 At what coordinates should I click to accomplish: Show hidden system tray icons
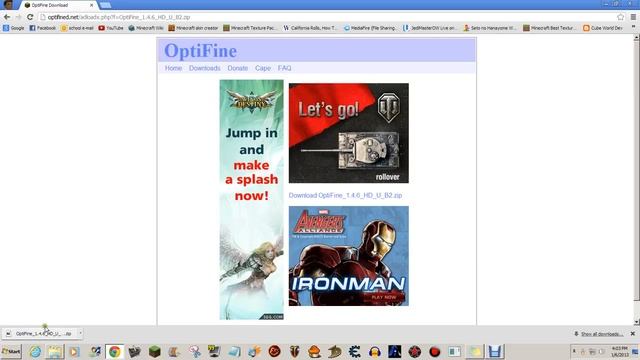click(574, 351)
